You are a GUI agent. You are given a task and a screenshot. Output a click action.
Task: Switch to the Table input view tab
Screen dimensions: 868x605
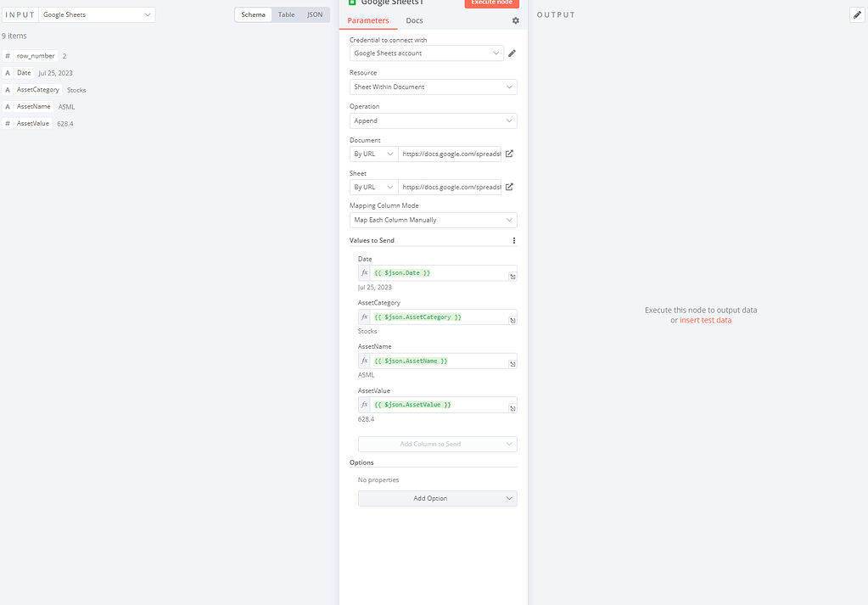[x=286, y=14]
